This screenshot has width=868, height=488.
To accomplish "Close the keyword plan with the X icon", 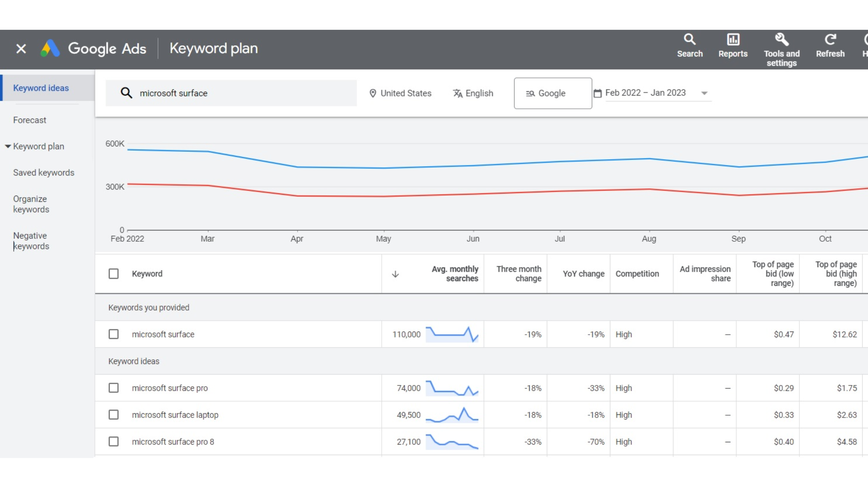I will tap(21, 49).
